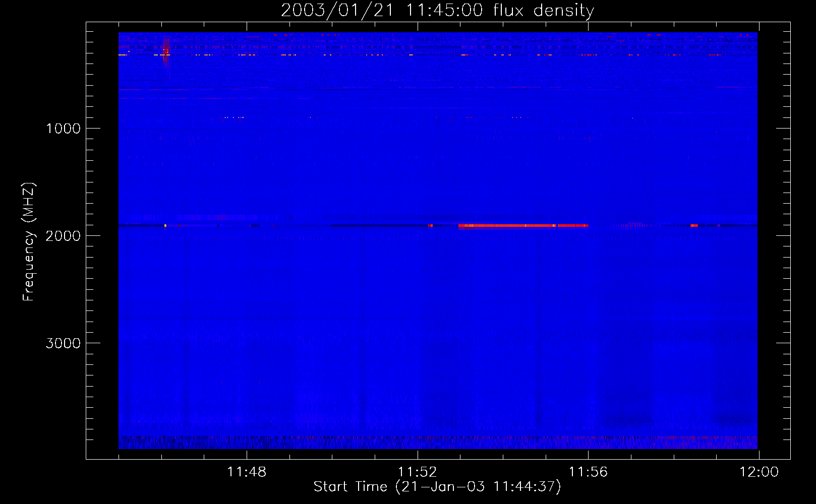
Task: Click the 12:00 time axis label
Action: (x=759, y=472)
